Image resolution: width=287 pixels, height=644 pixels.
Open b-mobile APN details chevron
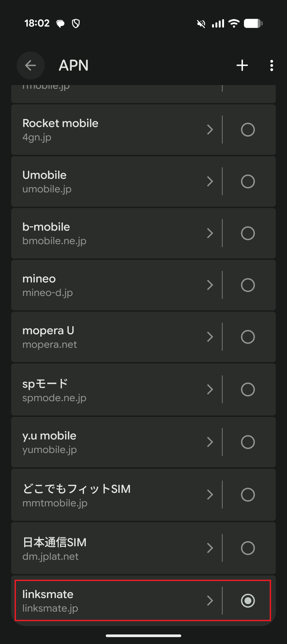coord(210,233)
